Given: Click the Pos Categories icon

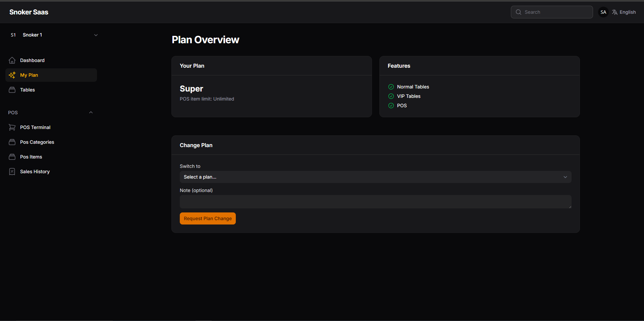Looking at the screenshot, I should (x=12, y=142).
